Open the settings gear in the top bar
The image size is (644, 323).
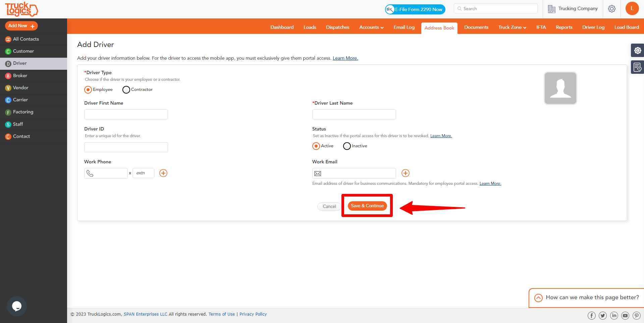coord(611,9)
